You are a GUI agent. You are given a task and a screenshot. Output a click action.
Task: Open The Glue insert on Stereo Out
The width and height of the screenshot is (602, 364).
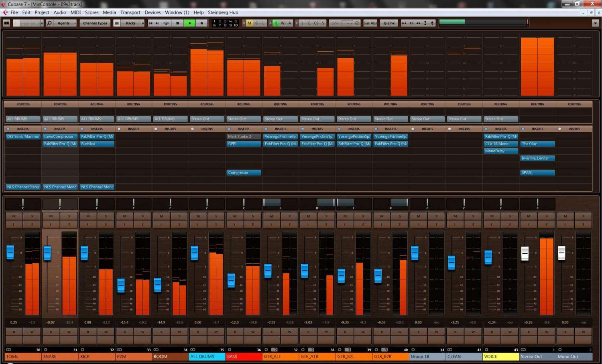tap(537, 144)
